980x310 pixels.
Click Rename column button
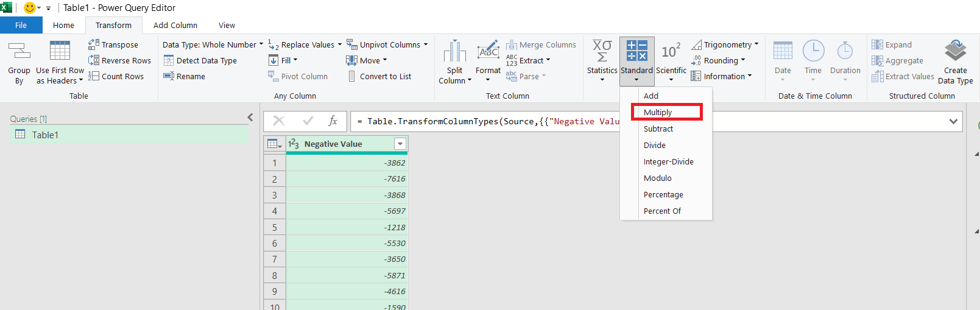click(x=184, y=76)
